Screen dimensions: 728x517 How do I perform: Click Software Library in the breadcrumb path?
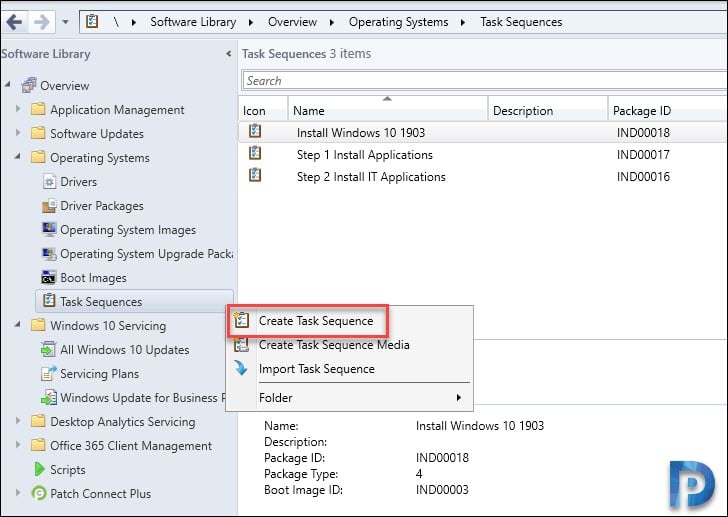193,22
